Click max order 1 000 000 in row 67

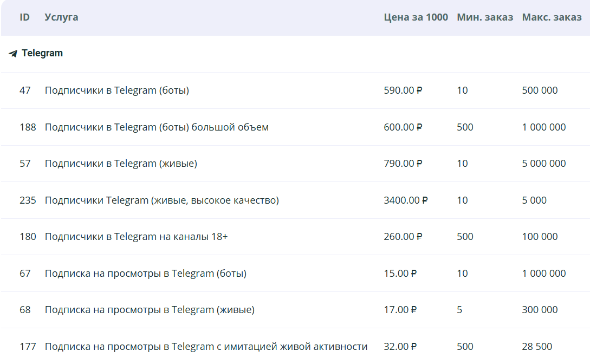[x=544, y=274]
